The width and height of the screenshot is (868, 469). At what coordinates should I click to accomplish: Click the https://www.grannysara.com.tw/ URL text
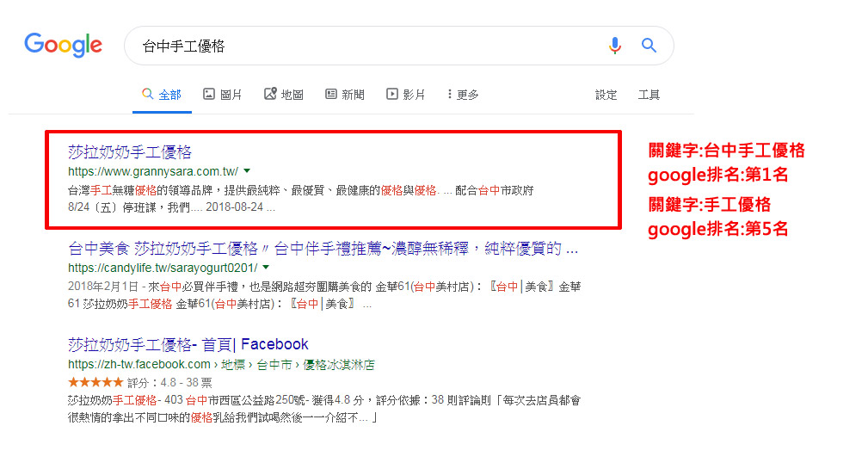click(x=153, y=172)
